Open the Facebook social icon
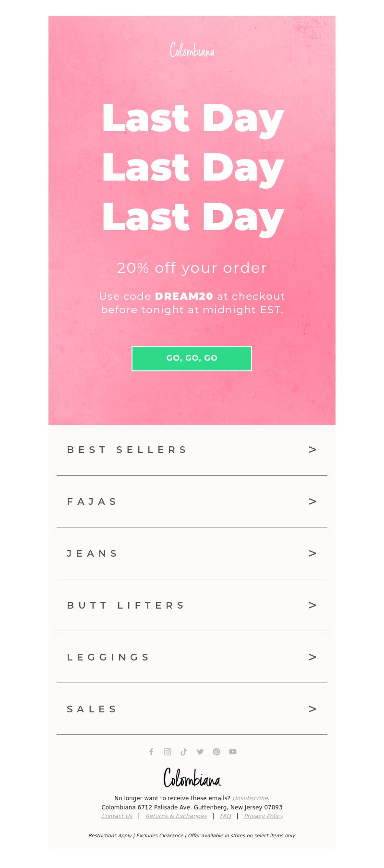This screenshot has height=868, width=384. (151, 752)
